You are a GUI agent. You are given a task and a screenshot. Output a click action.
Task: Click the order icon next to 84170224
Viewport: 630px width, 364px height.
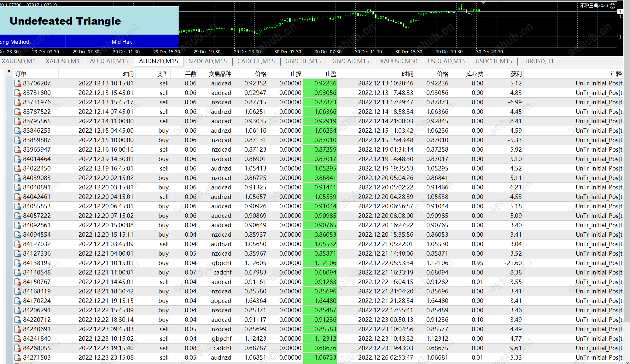coord(18,301)
